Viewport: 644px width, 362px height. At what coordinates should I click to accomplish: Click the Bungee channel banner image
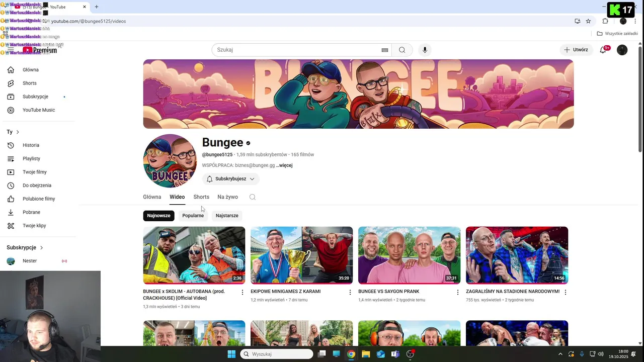pos(358,94)
